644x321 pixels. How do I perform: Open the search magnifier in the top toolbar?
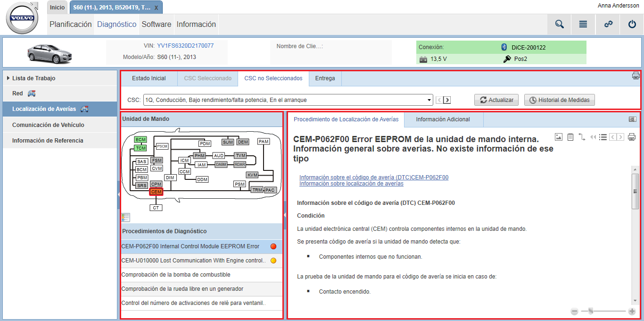[560, 24]
